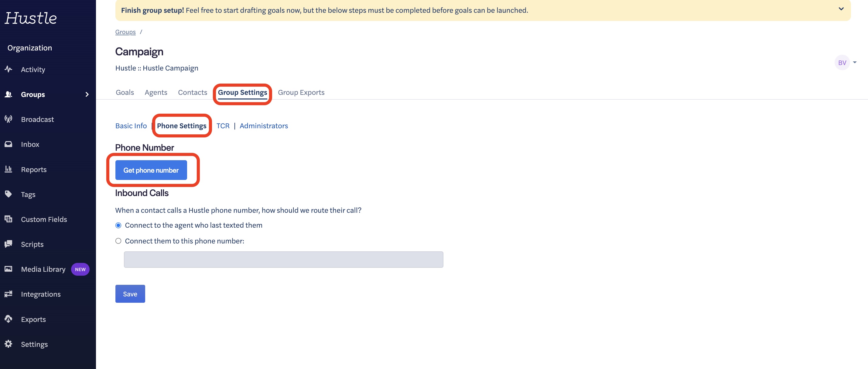Viewport: 868px width, 369px height.
Task: Open Custom Fields in sidebar
Action: (43, 219)
